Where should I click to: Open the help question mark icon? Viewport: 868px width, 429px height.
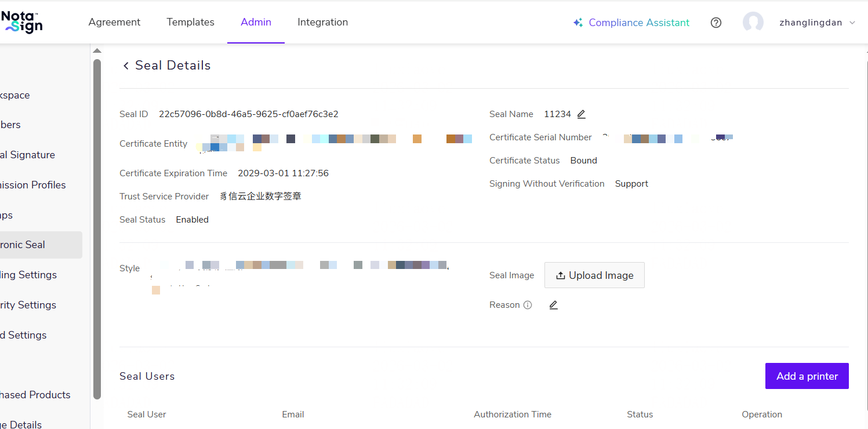pos(716,23)
